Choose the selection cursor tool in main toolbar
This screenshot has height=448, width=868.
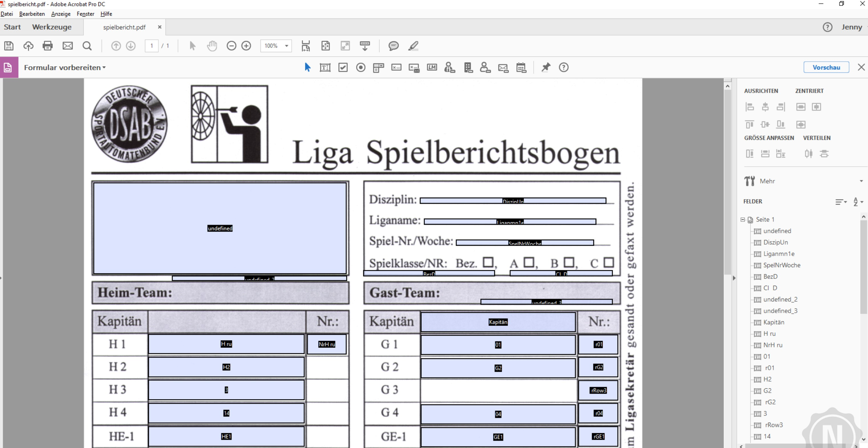tap(192, 46)
